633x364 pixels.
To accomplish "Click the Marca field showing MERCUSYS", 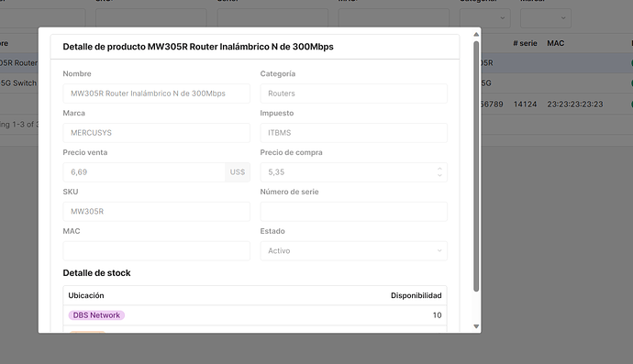I will [156, 133].
